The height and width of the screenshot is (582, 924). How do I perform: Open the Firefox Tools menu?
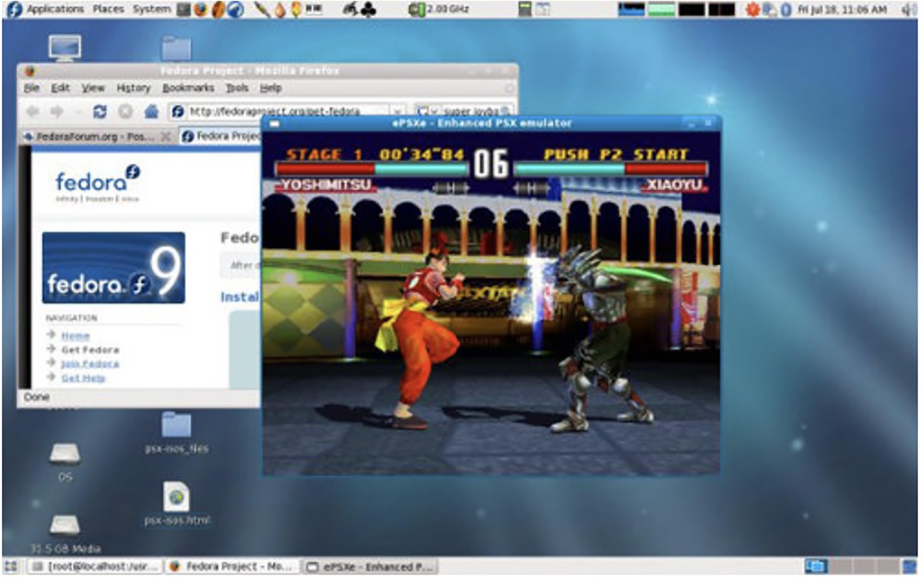(237, 88)
